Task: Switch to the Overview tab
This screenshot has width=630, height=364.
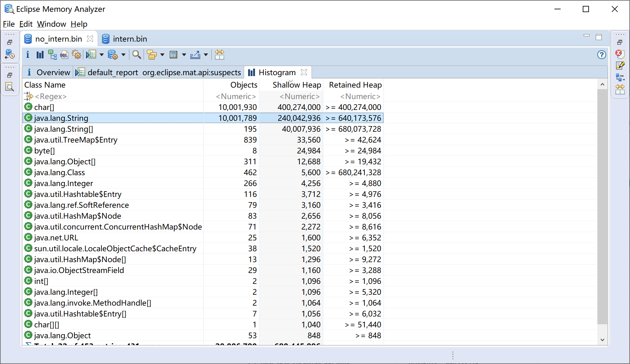Action: point(49,72)
